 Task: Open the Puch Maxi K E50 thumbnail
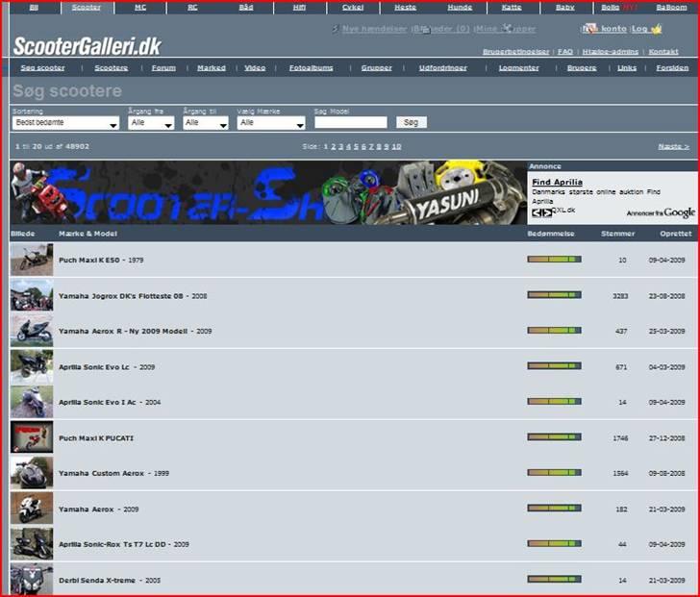pyautogui.click(x=31, y=261)
